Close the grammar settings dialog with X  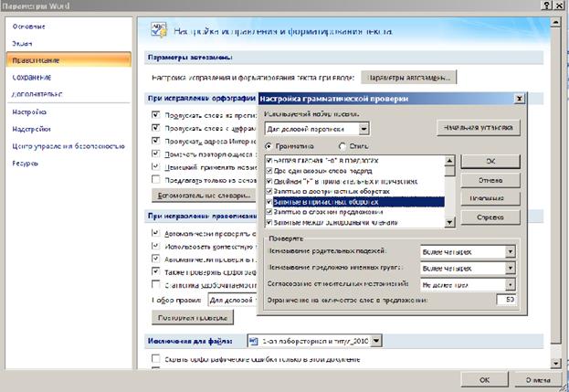click(x=520, y=97)
